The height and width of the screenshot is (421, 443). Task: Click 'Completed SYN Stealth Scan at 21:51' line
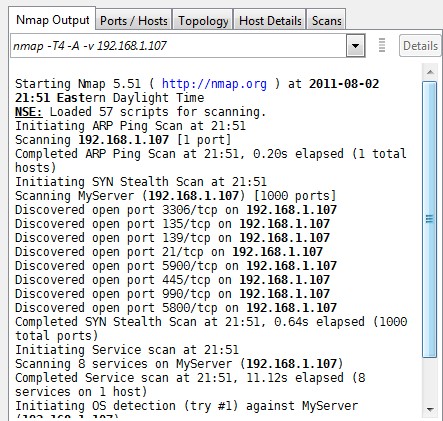coord(211,329)
